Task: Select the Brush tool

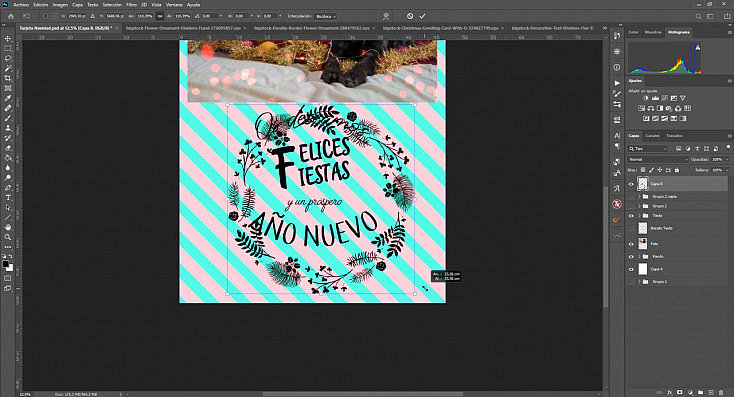Action: 7,118
